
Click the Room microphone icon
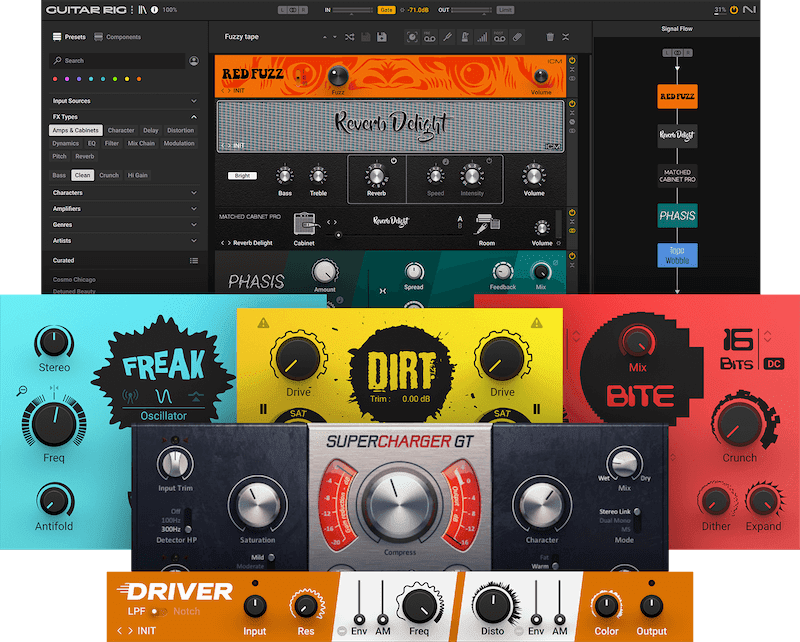(x=487, y=225)
